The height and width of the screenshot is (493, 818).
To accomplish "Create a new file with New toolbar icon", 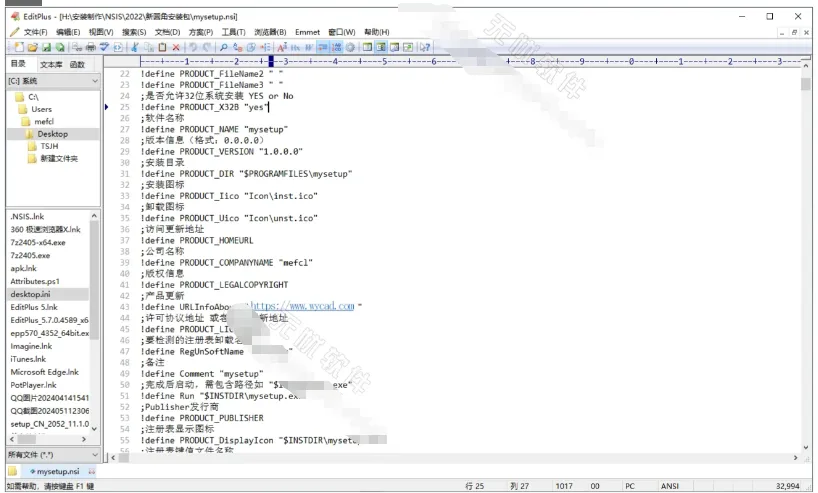I will 19,47.
